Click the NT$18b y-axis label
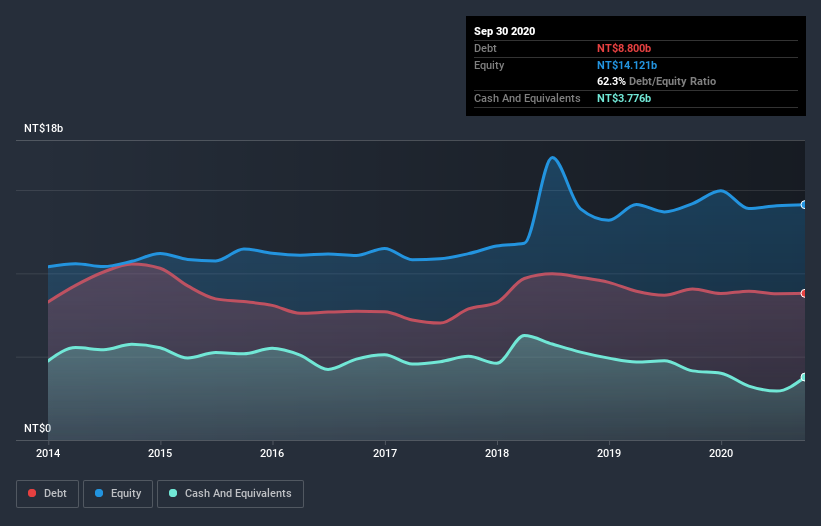821x526 pixels. pyautogui.click(x=43, y=128)
